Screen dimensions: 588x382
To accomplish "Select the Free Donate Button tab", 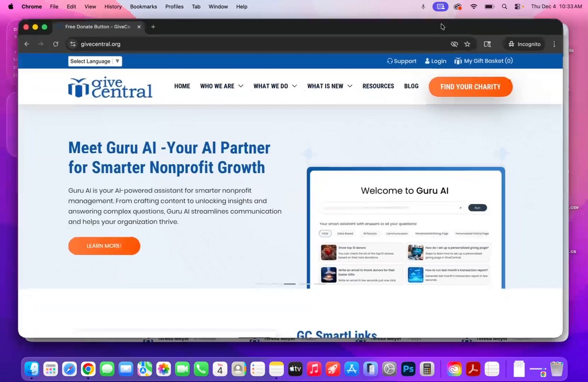I will (98, 27).
